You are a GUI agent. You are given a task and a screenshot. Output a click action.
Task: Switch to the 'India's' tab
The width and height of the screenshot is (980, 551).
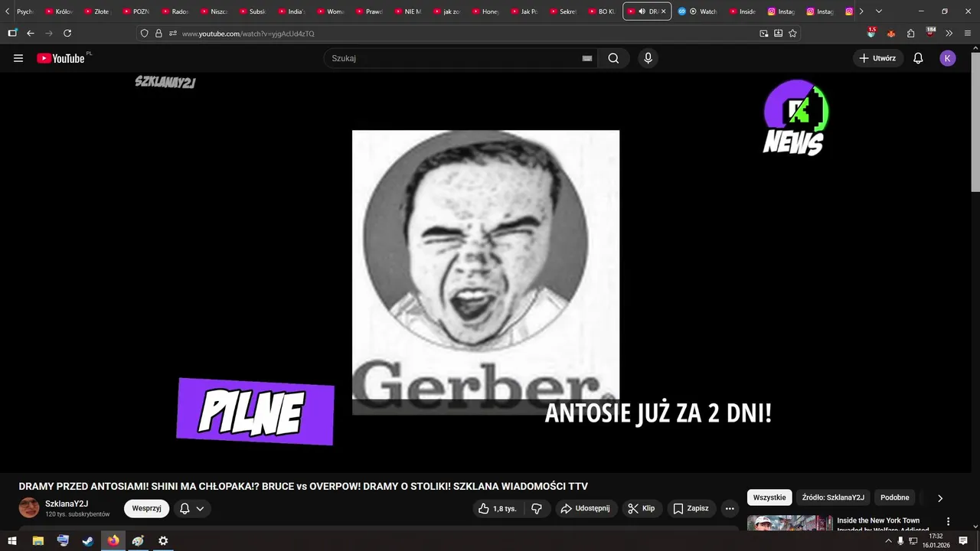point(291,11)
